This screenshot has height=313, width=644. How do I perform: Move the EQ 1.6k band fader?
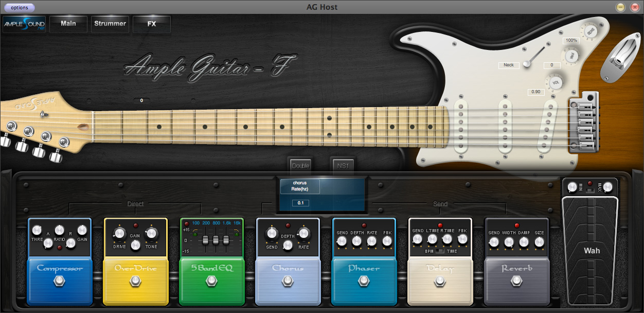(x=225, y=240)
